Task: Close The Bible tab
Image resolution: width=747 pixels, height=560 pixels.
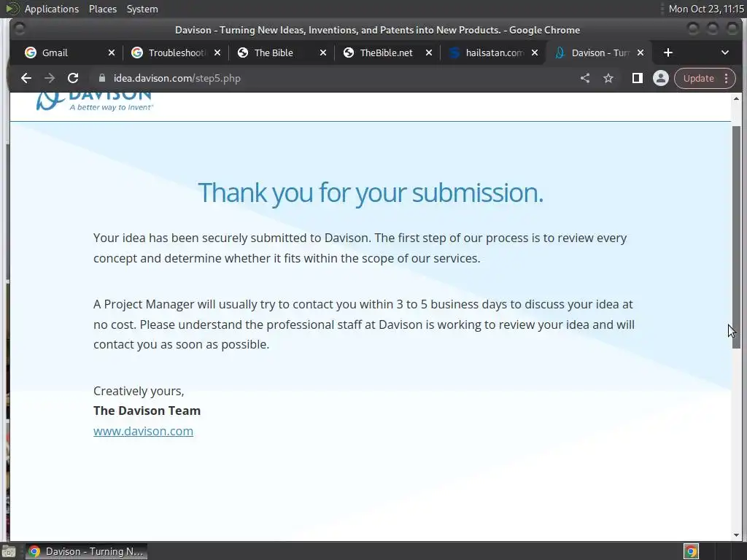Action: 323,52
